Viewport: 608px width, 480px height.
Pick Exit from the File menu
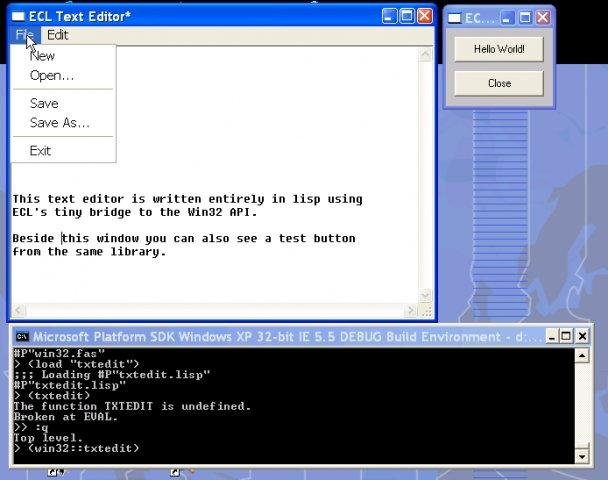coord(40,151)
